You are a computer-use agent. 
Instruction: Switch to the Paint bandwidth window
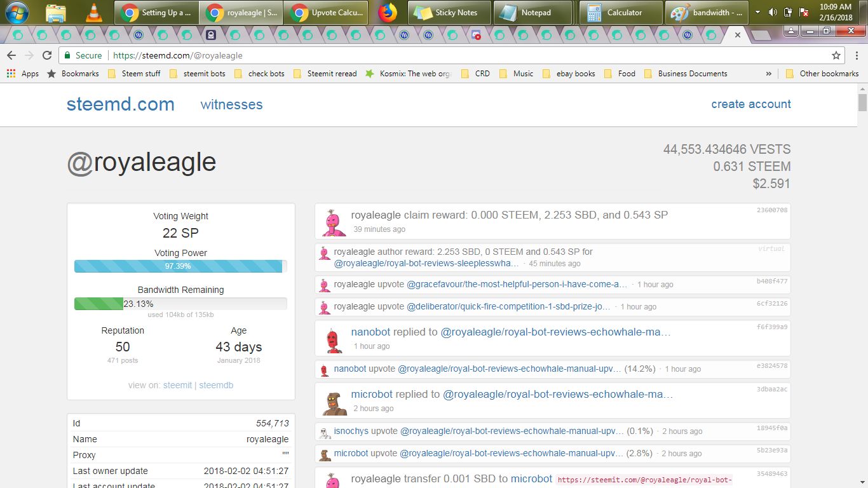[707, 12]
